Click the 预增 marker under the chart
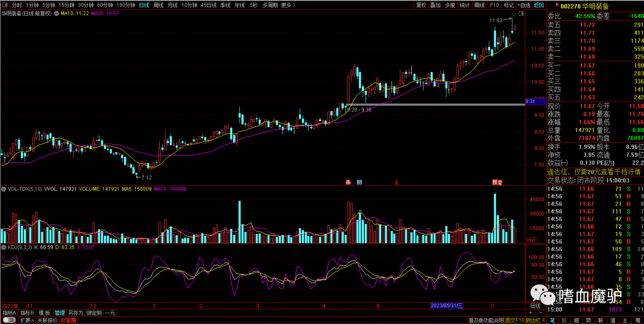 497,182
